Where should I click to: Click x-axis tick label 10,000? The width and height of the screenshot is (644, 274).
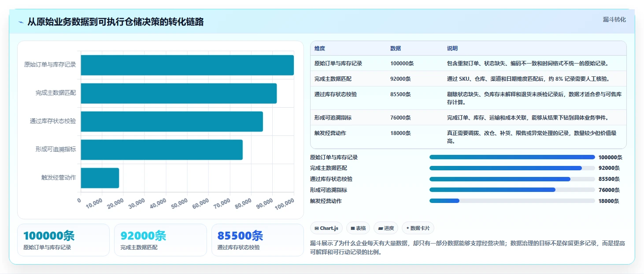(94, 203)
